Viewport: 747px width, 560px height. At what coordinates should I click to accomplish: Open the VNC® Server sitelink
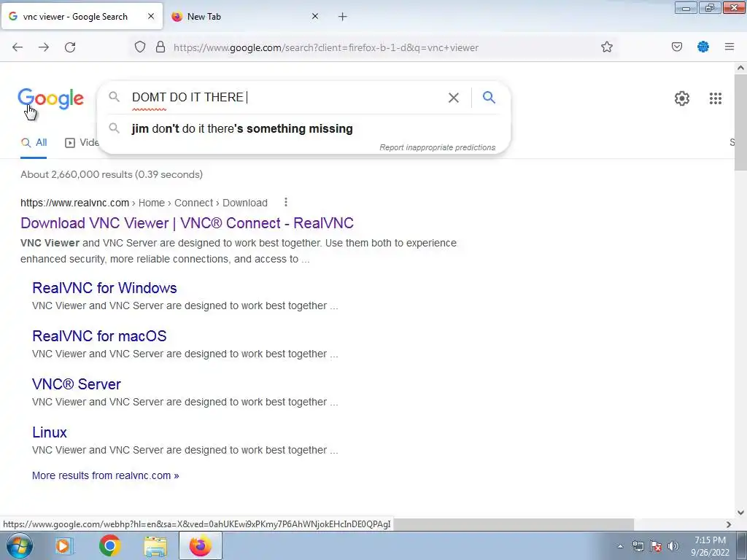pos(76,384)
